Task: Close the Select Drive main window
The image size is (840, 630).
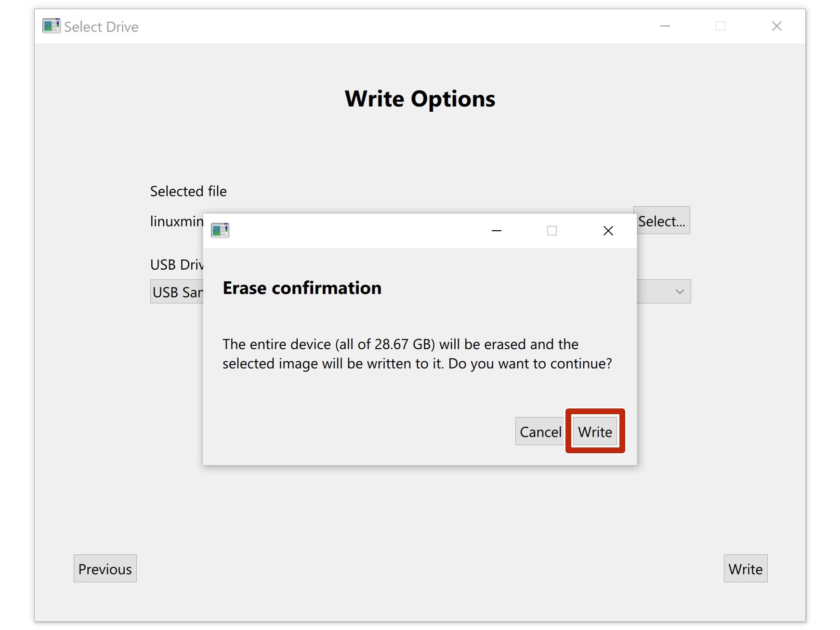Action: (x=776, y=26)
